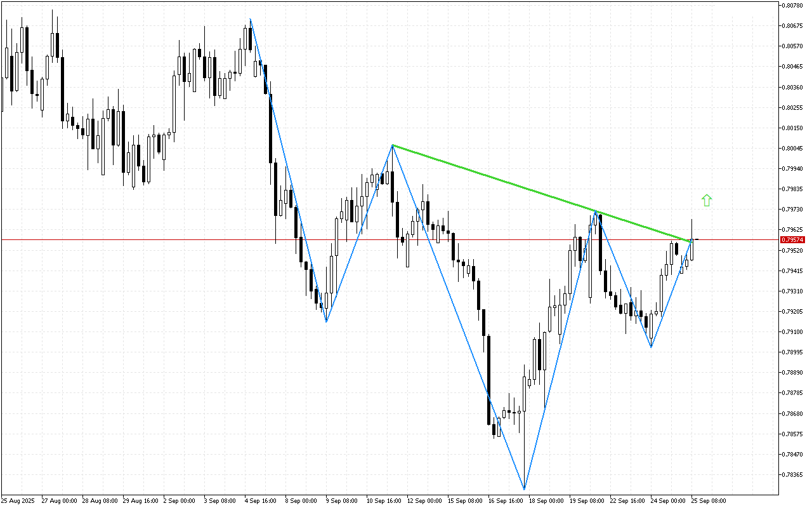The width and height of the screenshot is (812, 508).
Task: Click the 25 Aug 2025 date label
Action: [x=18, y=500]
